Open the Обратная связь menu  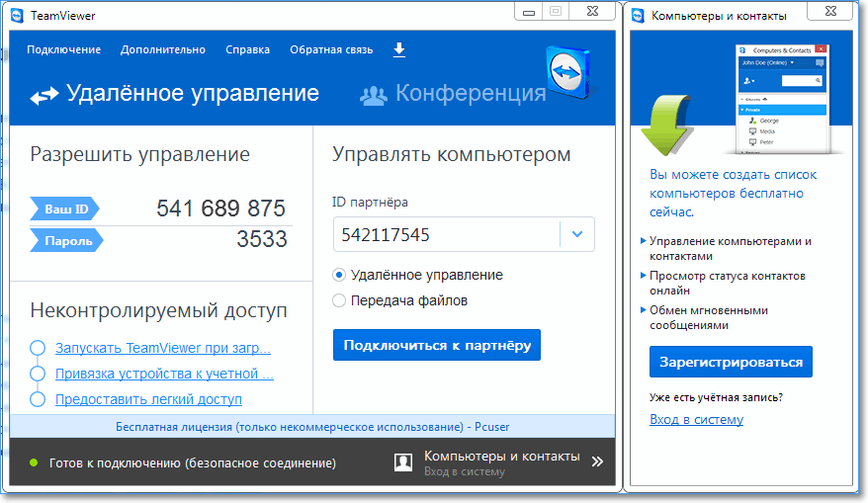coord(331,49)
